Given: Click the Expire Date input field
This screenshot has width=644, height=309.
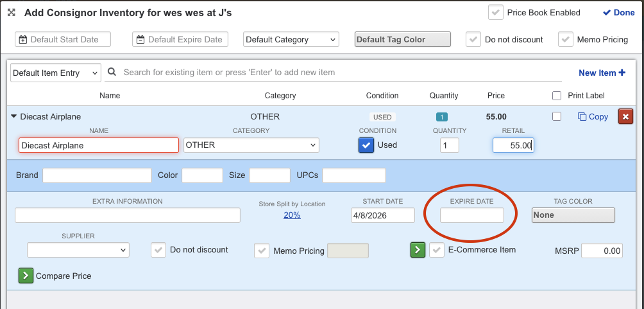Looking at the screenshot, I should 471,215.
